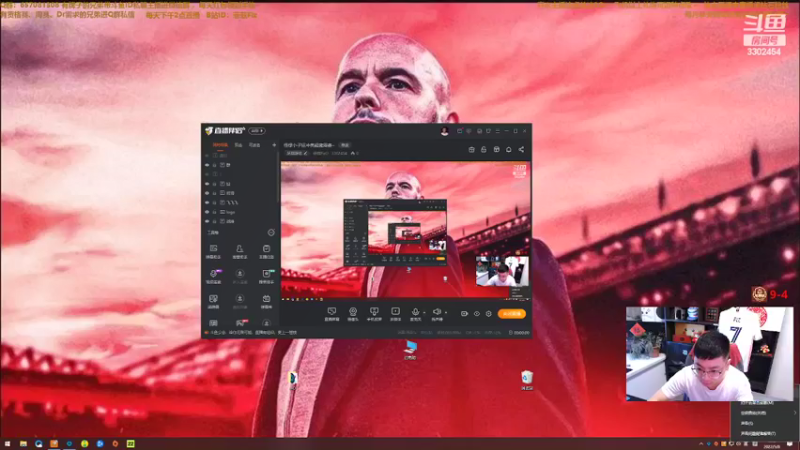Viewport: 800px width, 450px height.
Task: Hide the logo layer via eye icon
Action: click(x=207, y=212)
